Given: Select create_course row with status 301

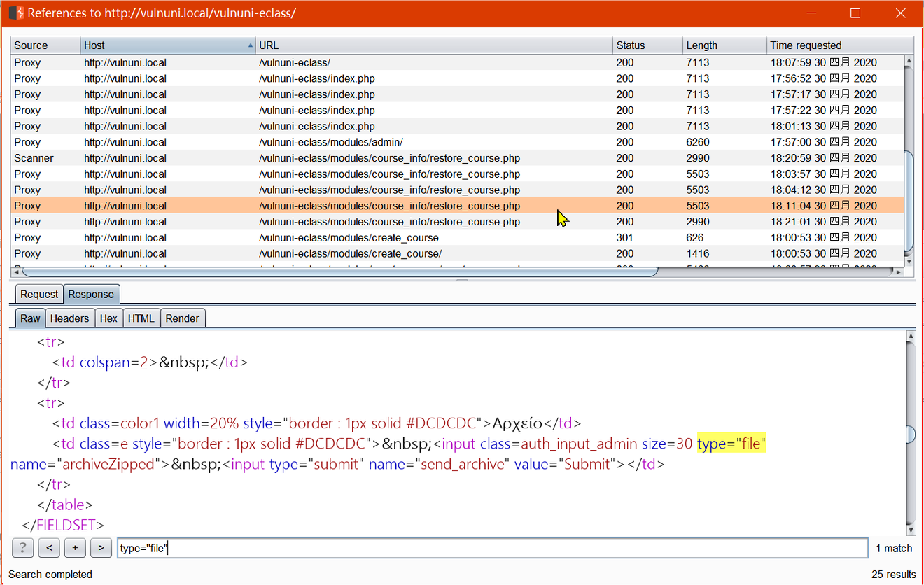Looking at the screenshot, I should [x=458, y=238].
